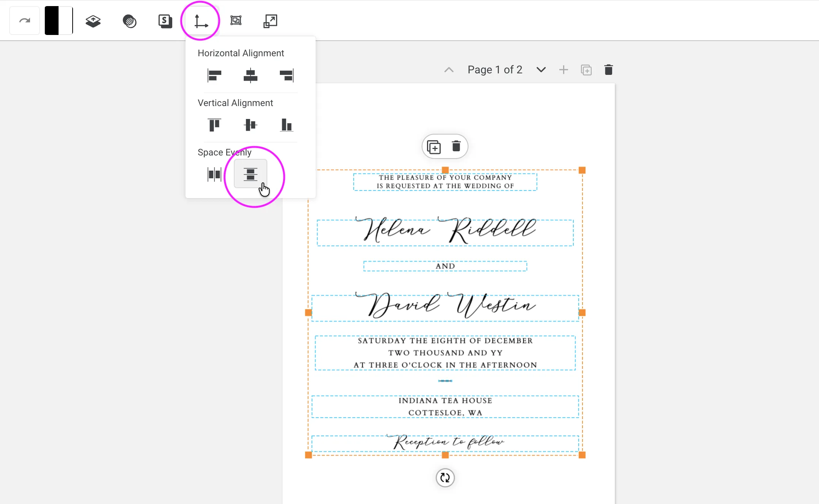Click the group objects icon

tap(236, 21)
